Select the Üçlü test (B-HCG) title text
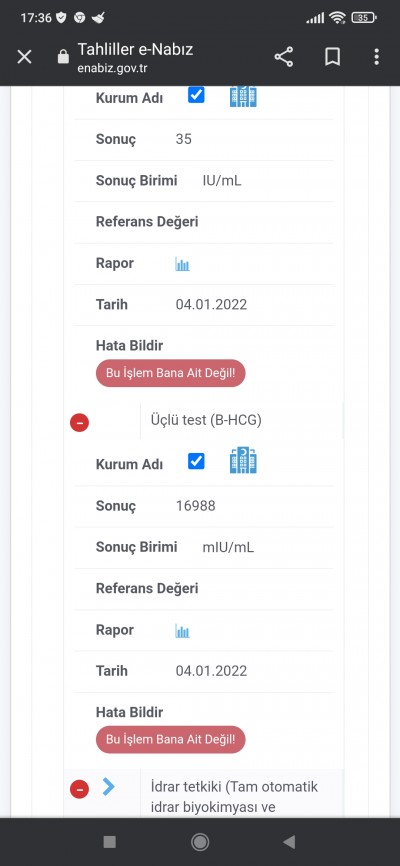This screenshot has height=866, width=400. [206, 420]
